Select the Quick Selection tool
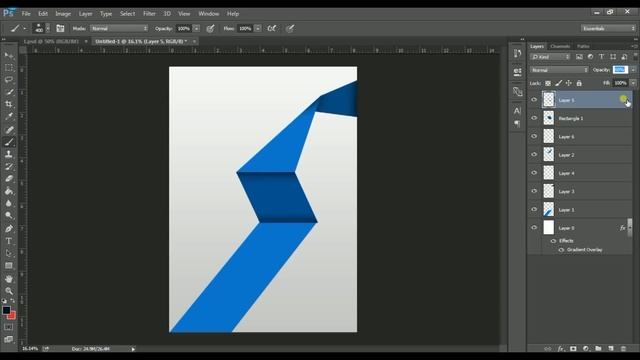640x360 pixels. point(9,92)
